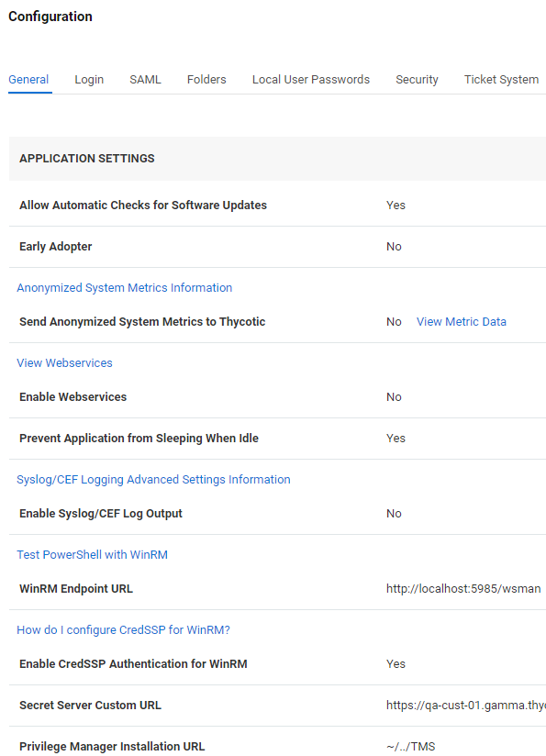Viewport: 546px width, 756px height.
Task: Open How do I configure CredSSP link
Action: [x=123, y=630]
